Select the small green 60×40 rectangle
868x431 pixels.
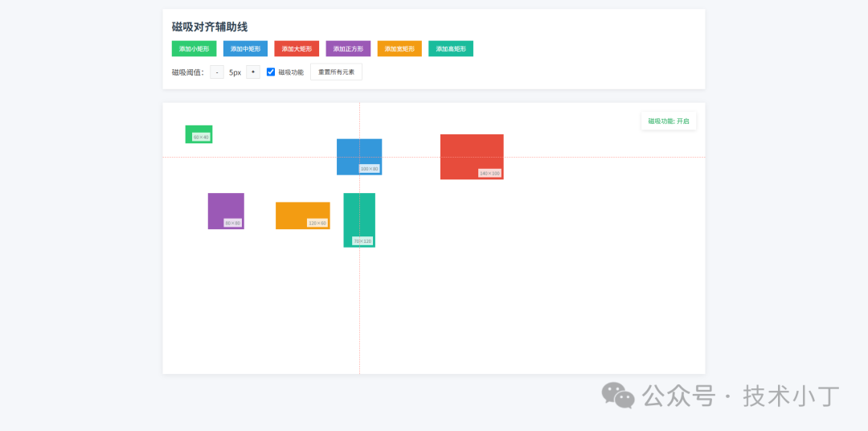point(199,133)
